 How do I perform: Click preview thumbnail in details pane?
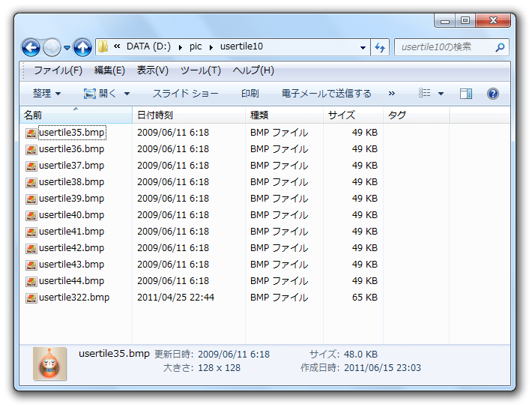click(x=49, y=364)
